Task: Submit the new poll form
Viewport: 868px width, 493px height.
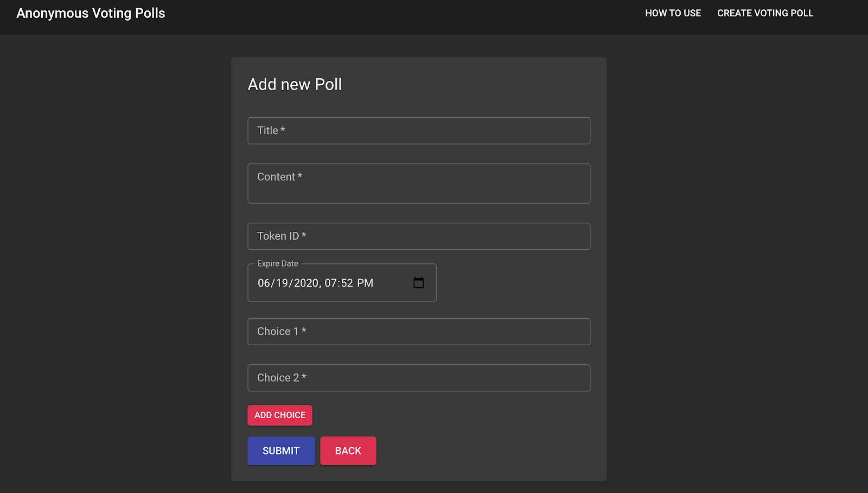Action: pos(281,451)
